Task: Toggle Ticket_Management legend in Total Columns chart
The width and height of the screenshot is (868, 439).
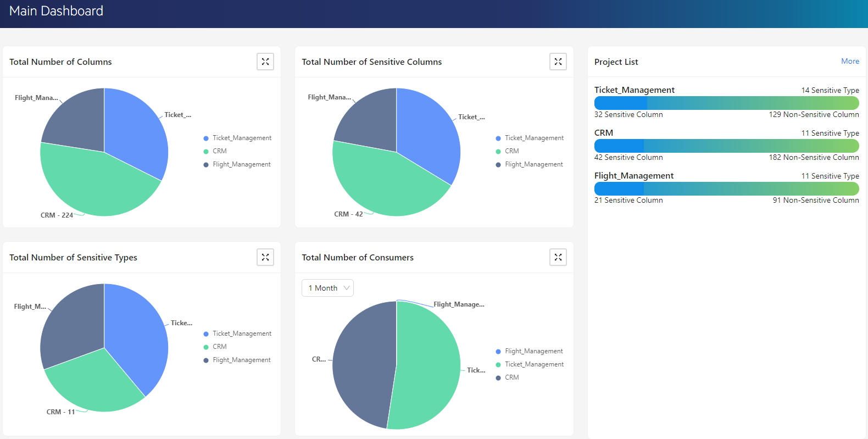Action: (241, 138)
